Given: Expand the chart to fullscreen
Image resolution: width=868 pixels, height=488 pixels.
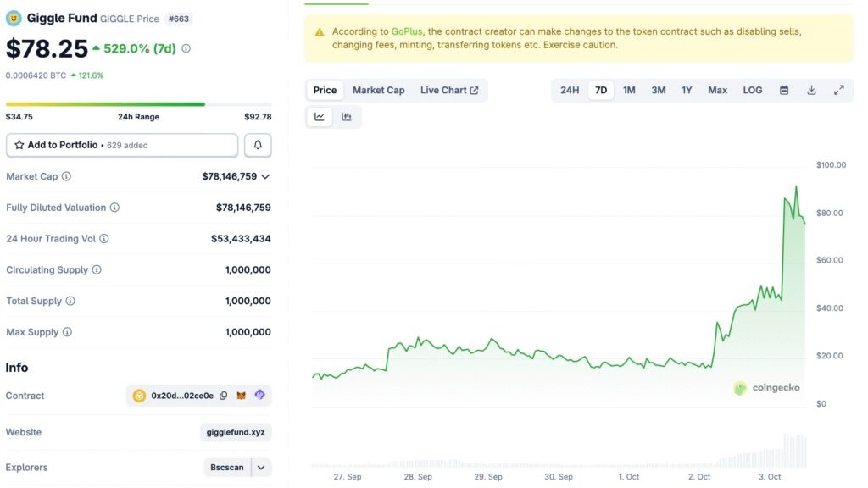Looking at the screenshot, I should (840, 89).
